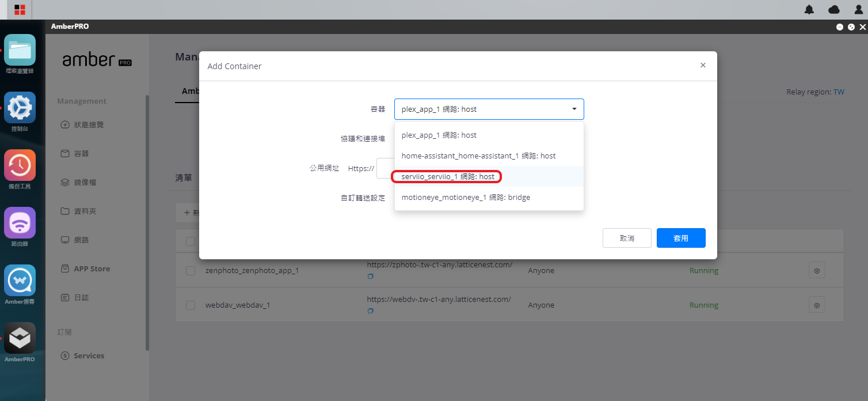Image resolution: width=868 pixels, height=401 pixels.
Task: Open settings gear for zenphoto row
Action: tap(817, 270)
